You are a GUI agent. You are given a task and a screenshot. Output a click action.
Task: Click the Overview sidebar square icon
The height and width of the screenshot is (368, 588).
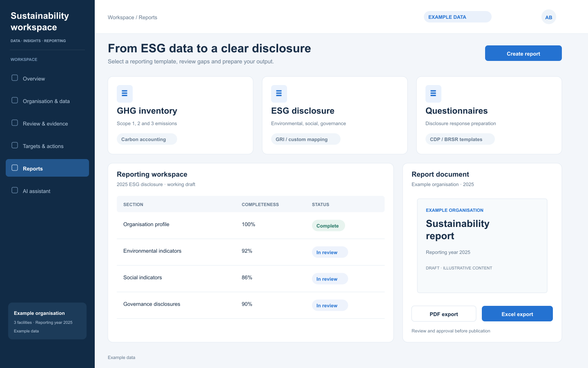(x=15, y=78)
